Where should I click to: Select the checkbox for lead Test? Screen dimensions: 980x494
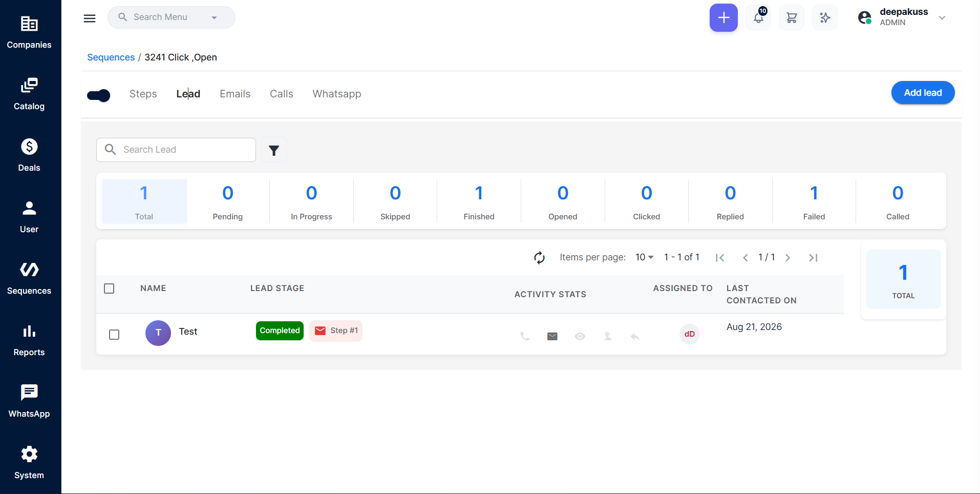pyautogui.click(x=114, y=335)
